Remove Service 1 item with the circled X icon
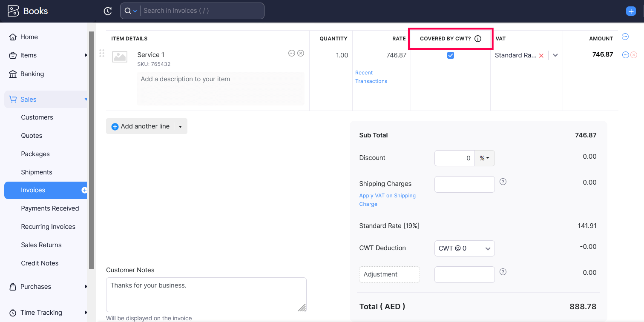 pyautogui.click(x=301, y=53)
